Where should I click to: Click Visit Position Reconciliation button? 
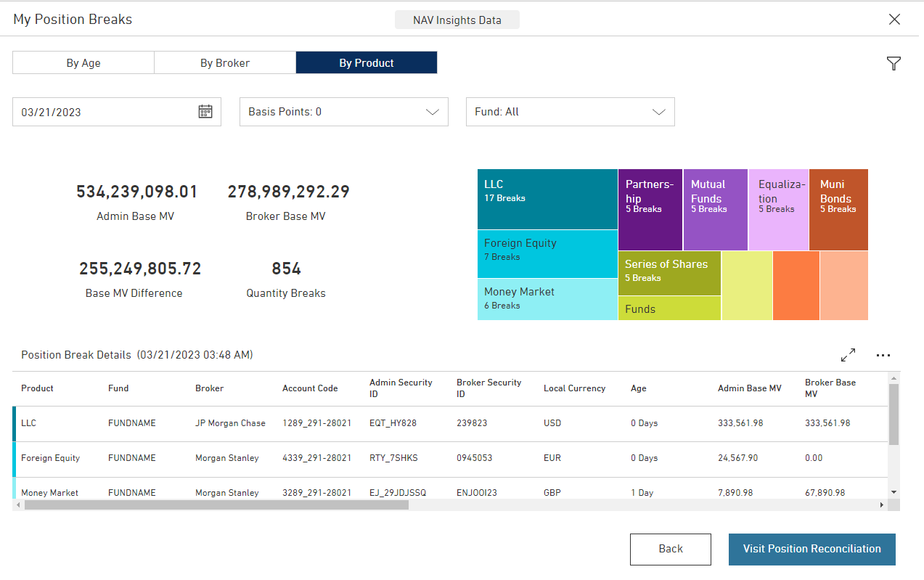tap(811, 549)
